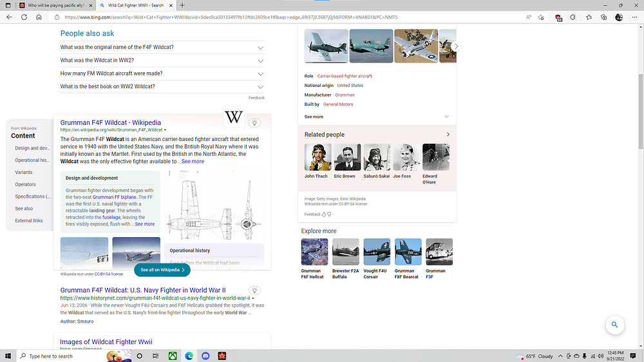Open the red game icon on taskbar

[222, 356]
